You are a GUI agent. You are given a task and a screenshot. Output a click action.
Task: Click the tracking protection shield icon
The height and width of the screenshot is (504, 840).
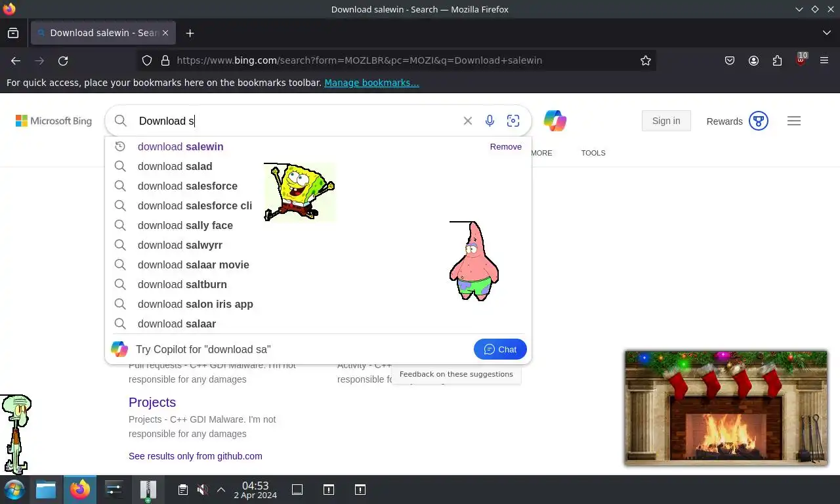coord(147,60)
